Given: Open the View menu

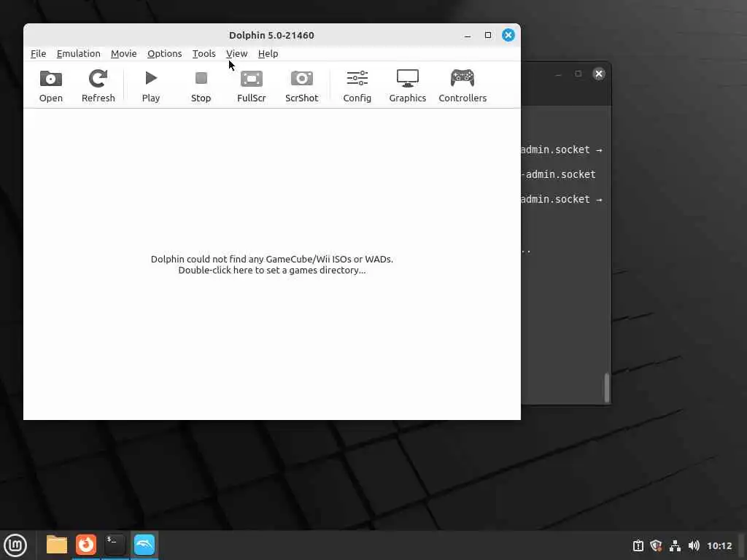Looking at the screenshot, I should (x=237, y=53).
